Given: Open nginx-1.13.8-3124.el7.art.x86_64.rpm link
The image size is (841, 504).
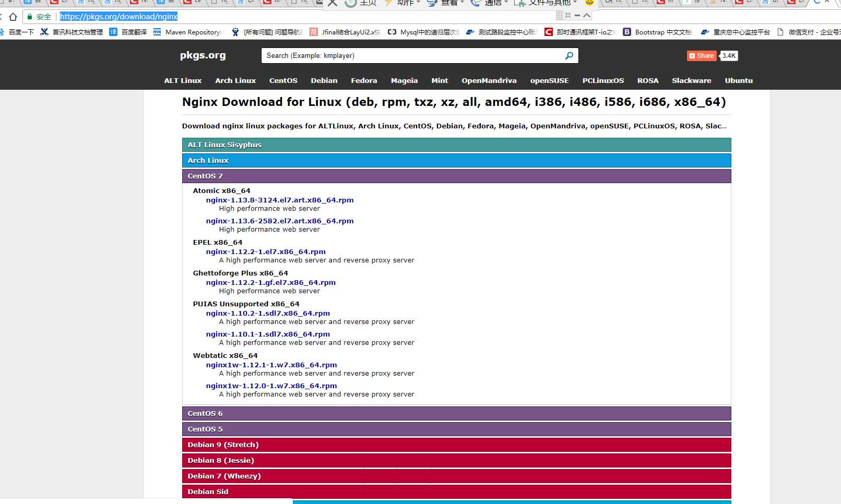Looking at the screenshot, I should [280, 200].
